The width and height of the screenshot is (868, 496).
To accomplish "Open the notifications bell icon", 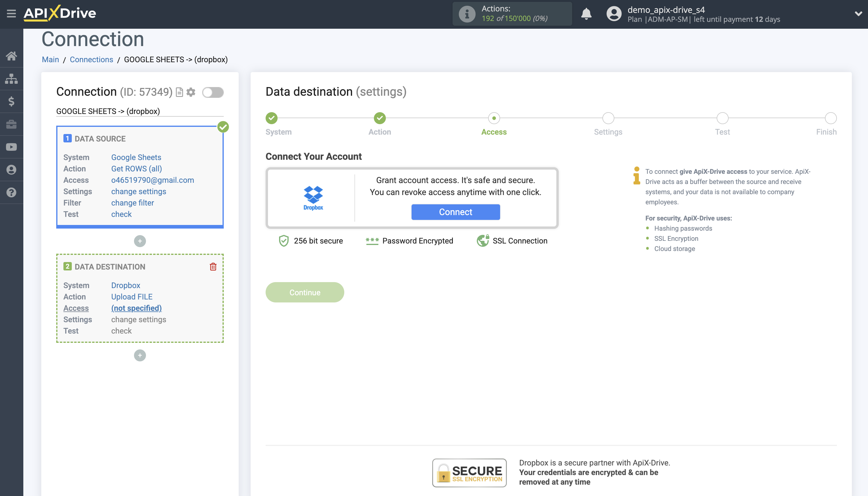I will 586,14.
